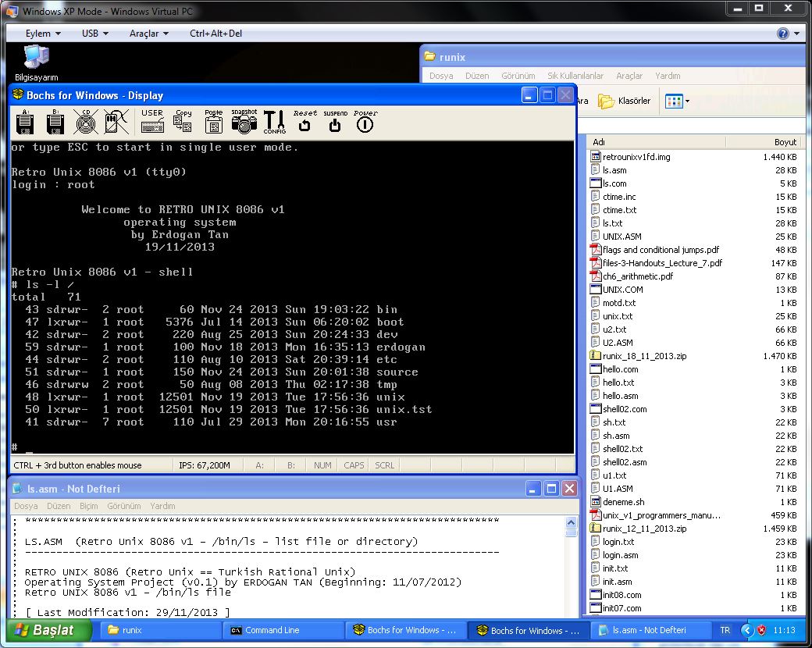This screenshot has height=648, width=812.
Task: Sort files by Boyut column header
Action: (764, 142)
